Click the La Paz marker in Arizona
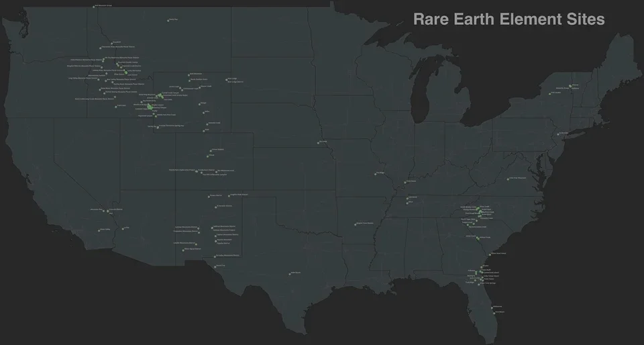Viewport: 644px width, 345px height. pos(123,229)
